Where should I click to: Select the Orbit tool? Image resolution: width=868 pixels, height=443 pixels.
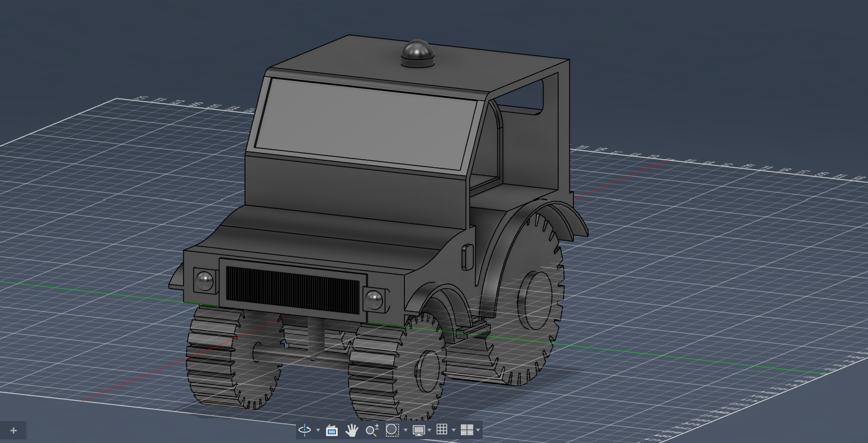[305, 430]
